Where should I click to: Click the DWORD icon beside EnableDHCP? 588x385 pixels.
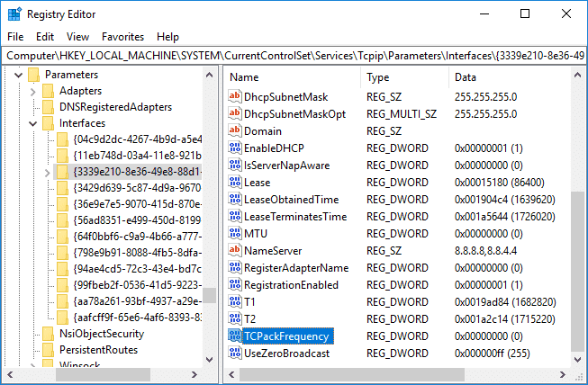235,148
